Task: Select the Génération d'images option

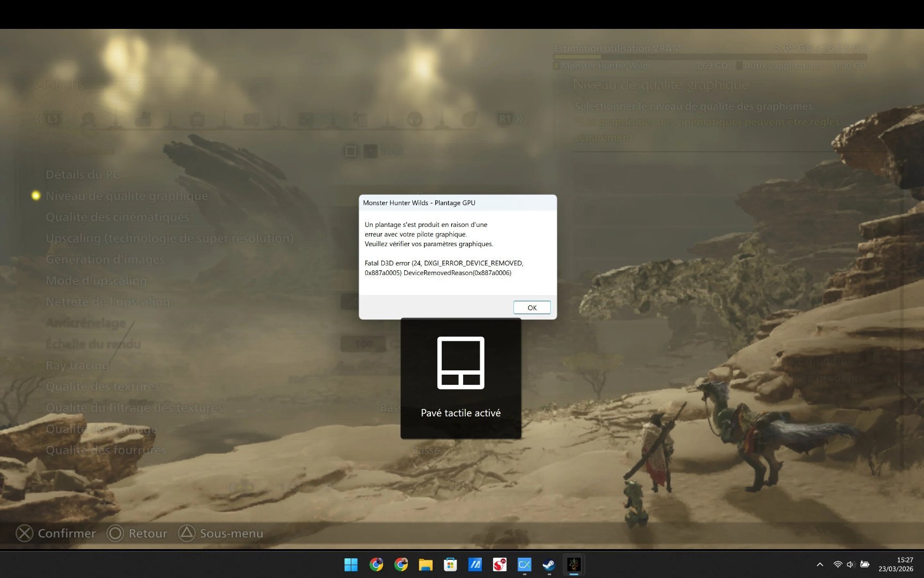Action: click(105, 260)
